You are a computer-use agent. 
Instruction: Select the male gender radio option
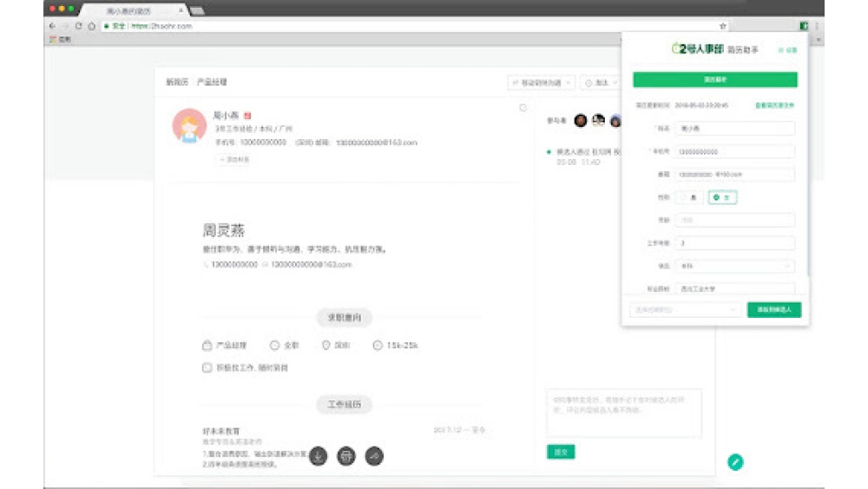point(688,197)
